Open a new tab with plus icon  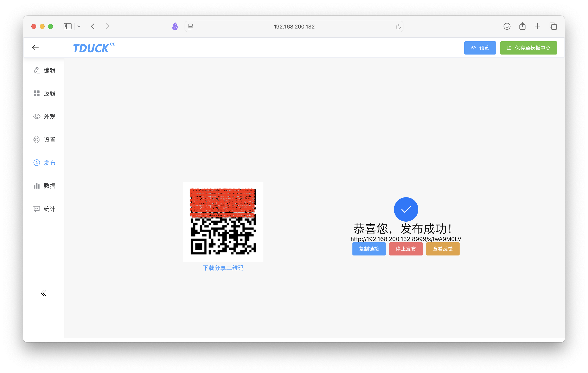537,26
